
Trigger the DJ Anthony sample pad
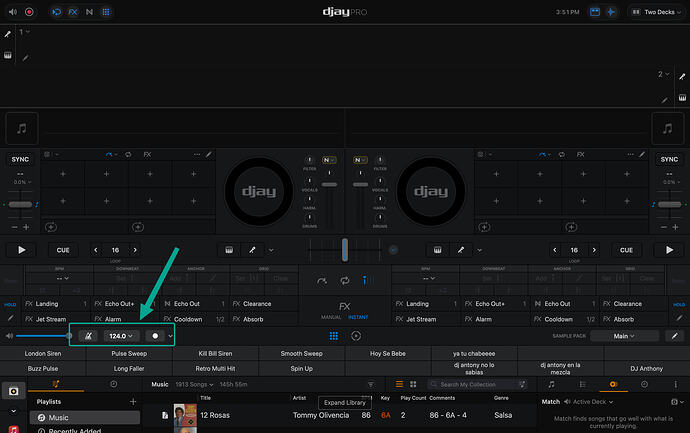[x=646, y=368]
